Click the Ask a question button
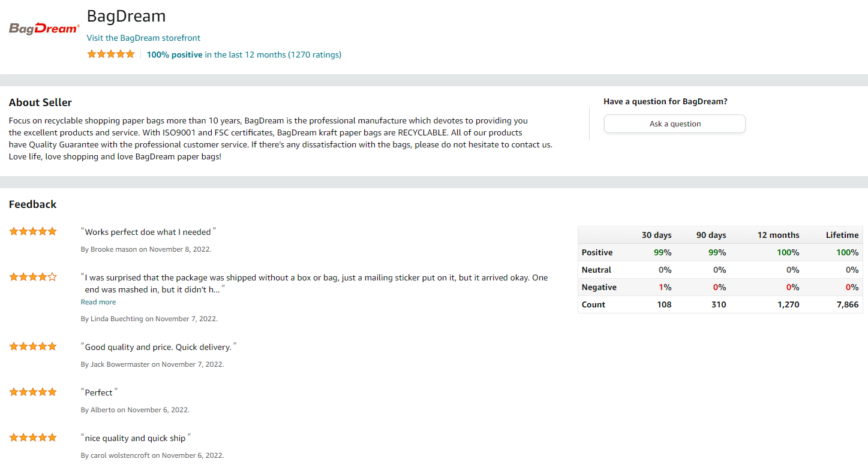868x468 pixels. (x=675, y=124)
